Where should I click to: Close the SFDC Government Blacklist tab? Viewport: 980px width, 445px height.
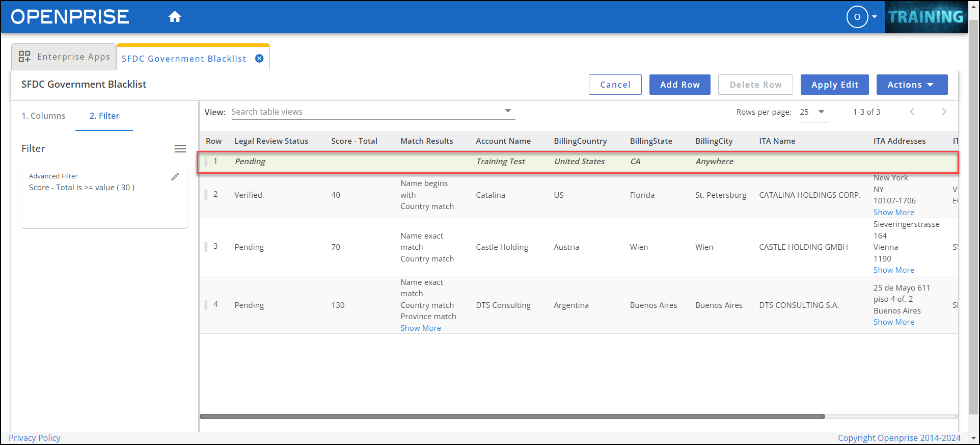(259, 59)
